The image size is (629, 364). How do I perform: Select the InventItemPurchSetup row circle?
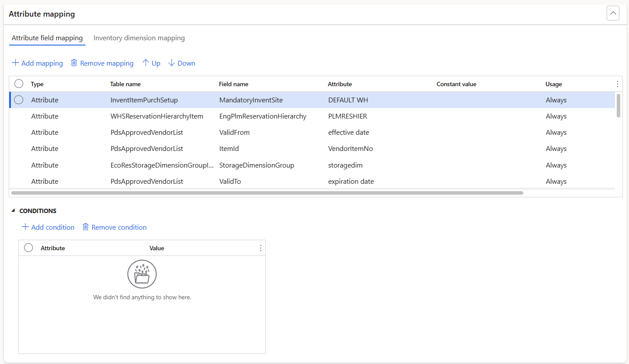pyautogui.click(x=19, y=100)
